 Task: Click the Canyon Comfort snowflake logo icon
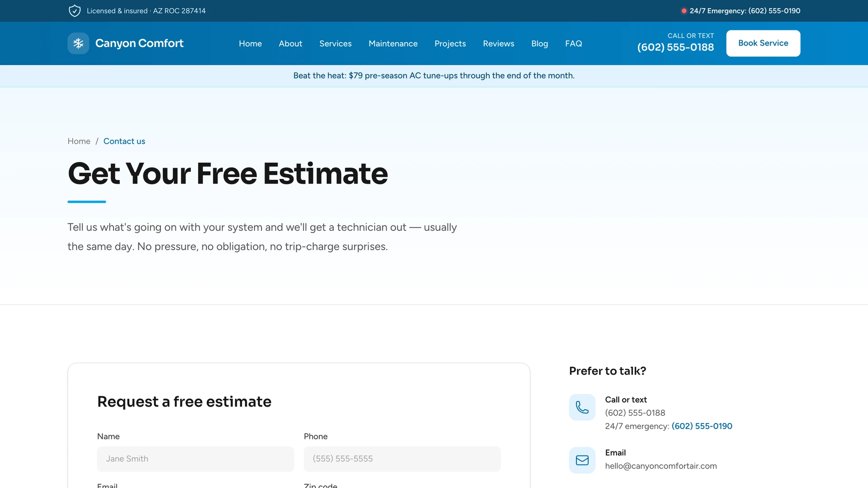coord(78,43)
